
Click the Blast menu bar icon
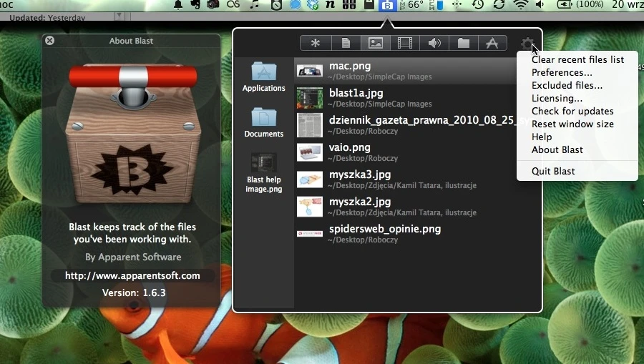coord(387,5)
